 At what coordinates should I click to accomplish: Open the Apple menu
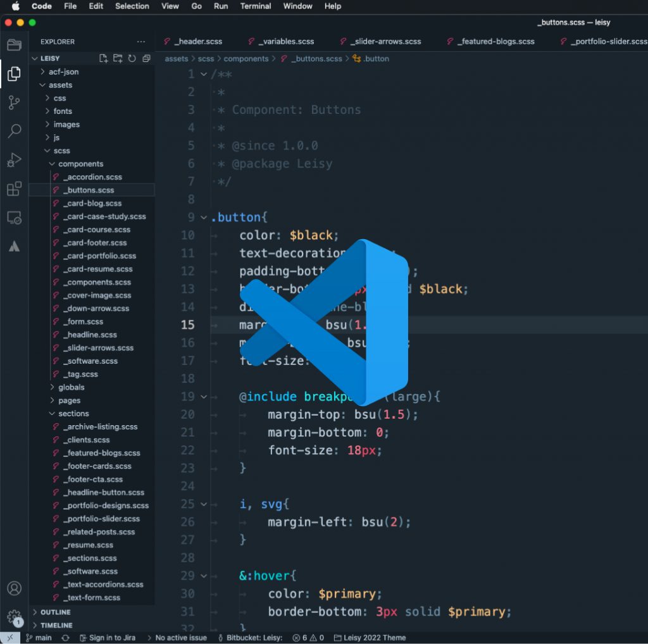(15, 6)
